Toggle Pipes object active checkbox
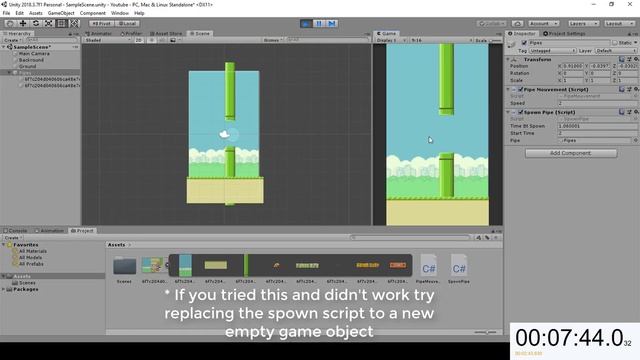 (524, 42)
